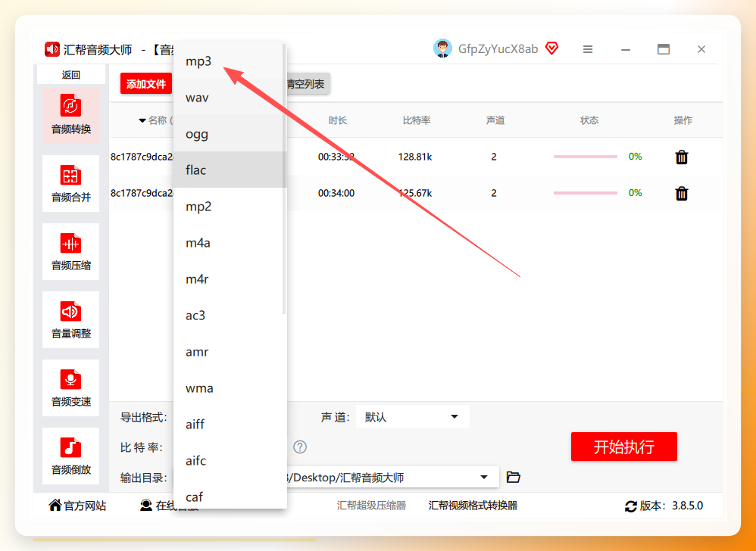The image size is (756, 551).
Task: Select flac from format list
Action: pyautogui.click(x=230, y=170)
